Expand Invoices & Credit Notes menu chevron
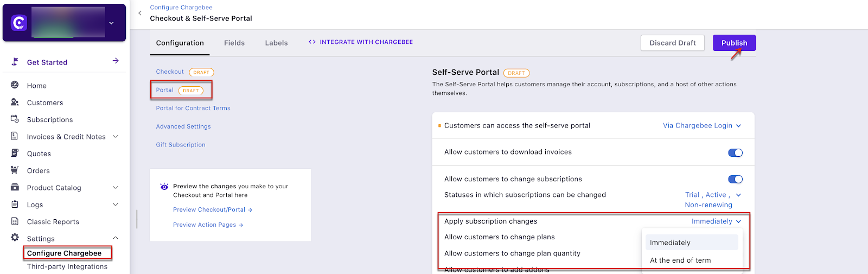Viewport: 868px width, 274px height. pyautogui.click(x=116, y=136)
